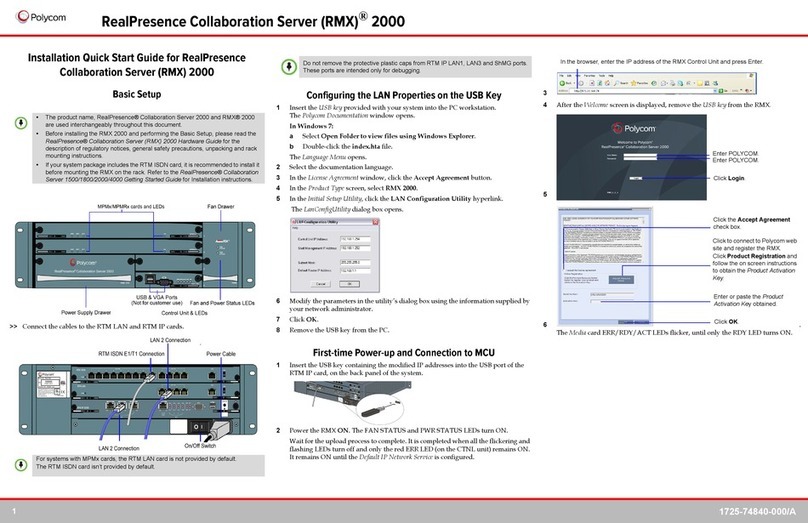The height and width of the screenshot is (523, 808).
Task: Click the "MPMx/MPMRx cards and LEDs" label
Action: pos(131,207)
